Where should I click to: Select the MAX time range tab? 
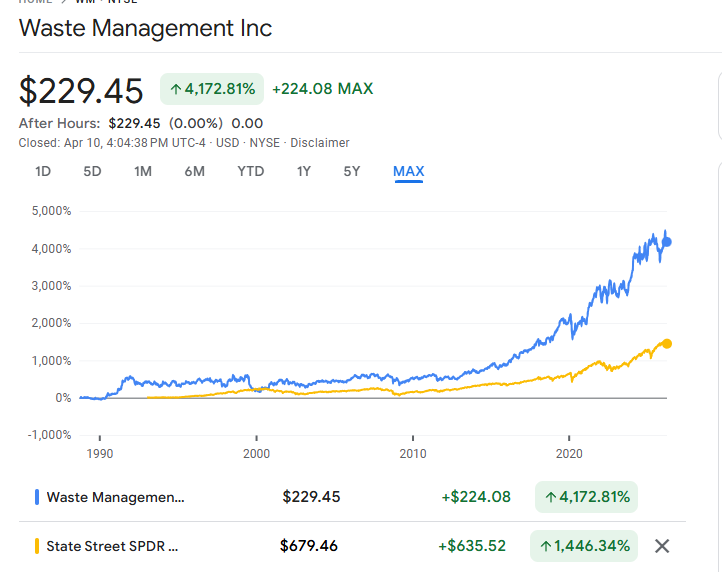(408, 171)
